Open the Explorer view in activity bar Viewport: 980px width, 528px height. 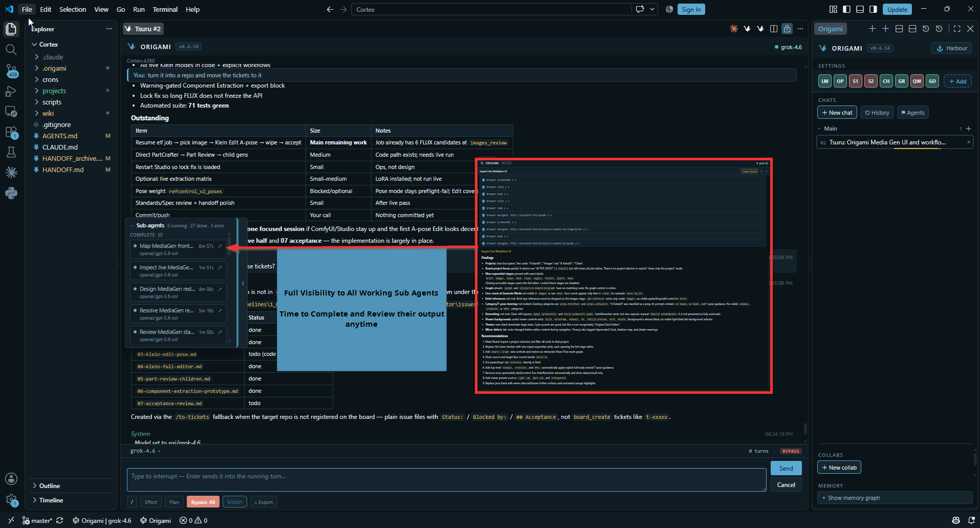(x=11, y=29)
